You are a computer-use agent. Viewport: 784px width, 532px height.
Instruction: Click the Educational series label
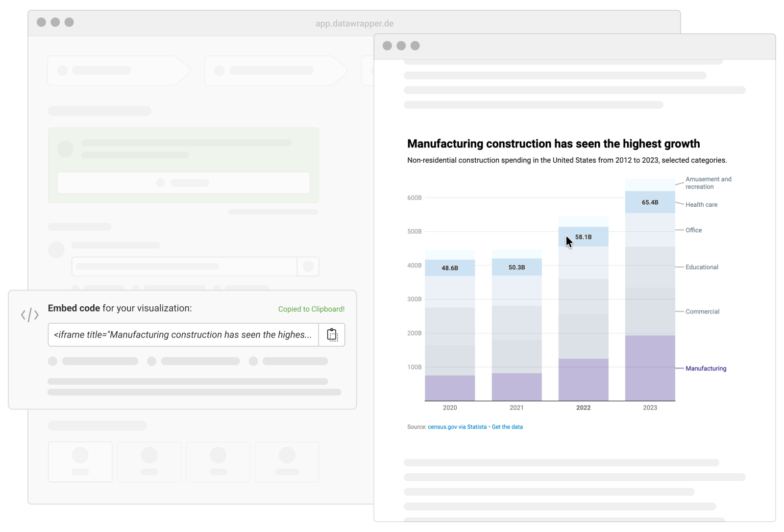(702, 267)
